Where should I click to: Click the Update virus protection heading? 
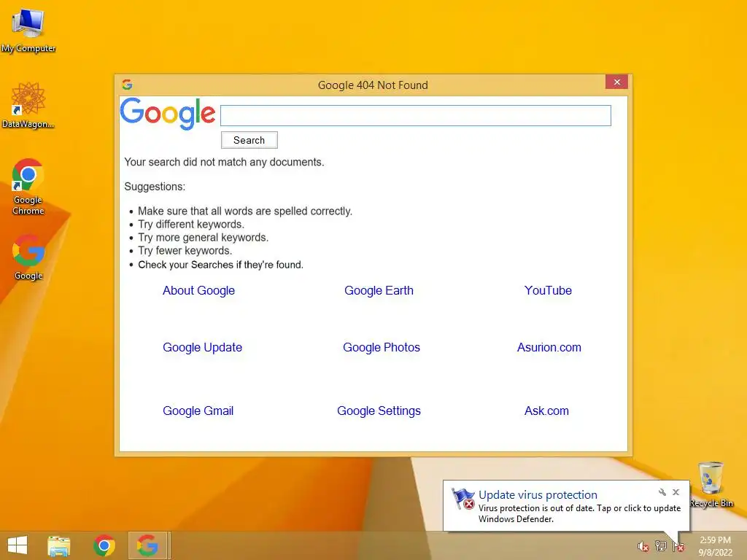(538, 495)
